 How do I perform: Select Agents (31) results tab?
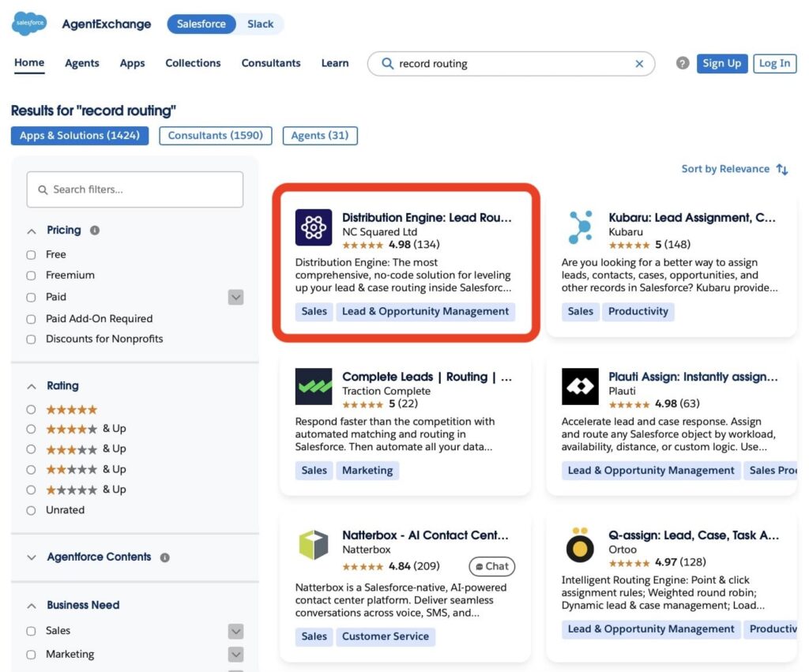(x=320, y=136)
